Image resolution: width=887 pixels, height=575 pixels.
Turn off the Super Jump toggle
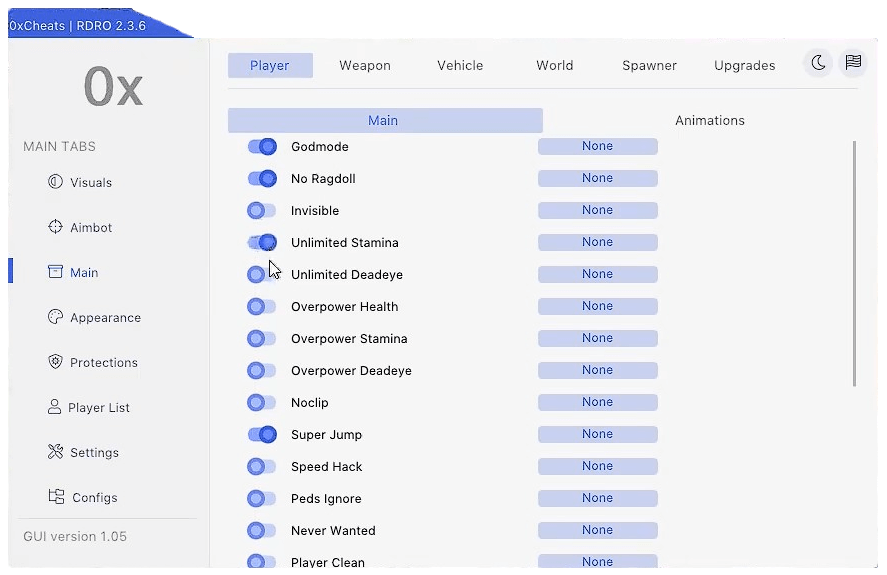[262, 435]
